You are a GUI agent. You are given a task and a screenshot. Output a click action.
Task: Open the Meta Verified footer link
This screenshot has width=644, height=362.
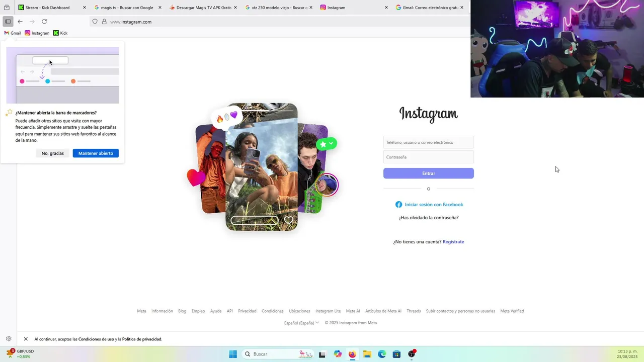click(512, 311)
